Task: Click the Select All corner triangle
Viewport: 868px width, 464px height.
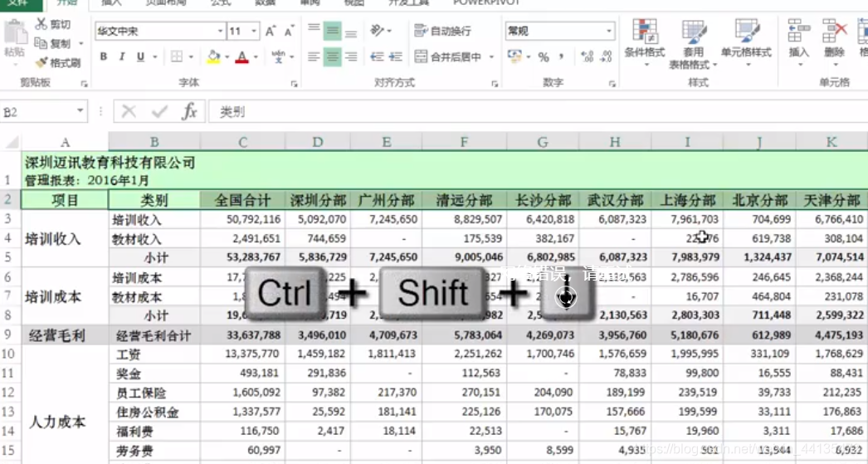Action: pyautogui.click(x=12, y=142)
